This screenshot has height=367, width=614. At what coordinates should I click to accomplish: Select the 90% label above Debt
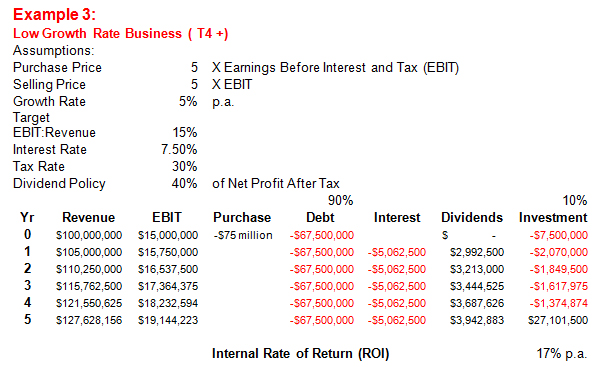340,201
